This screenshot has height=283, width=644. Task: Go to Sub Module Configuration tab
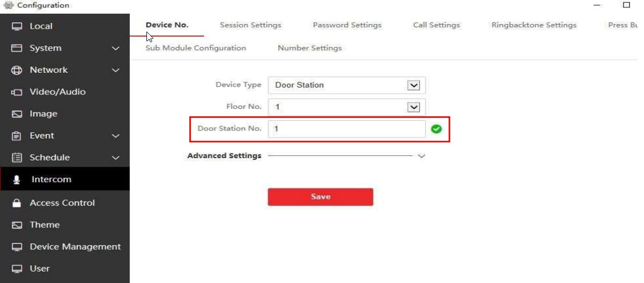(196, 48)
